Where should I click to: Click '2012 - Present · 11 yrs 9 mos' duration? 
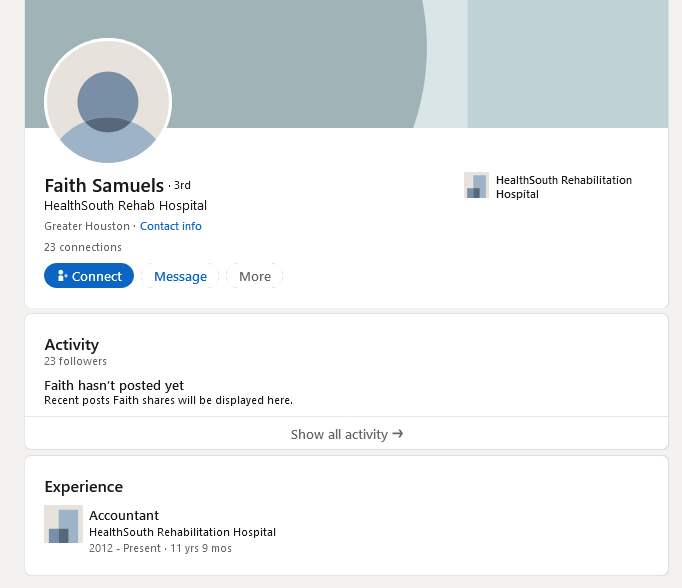click(160, 548)
